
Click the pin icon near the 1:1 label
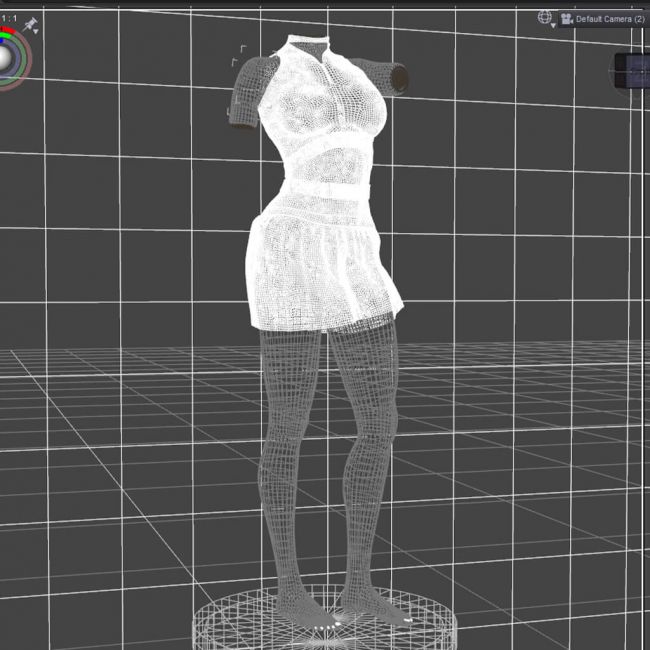[x=33, y=22]
